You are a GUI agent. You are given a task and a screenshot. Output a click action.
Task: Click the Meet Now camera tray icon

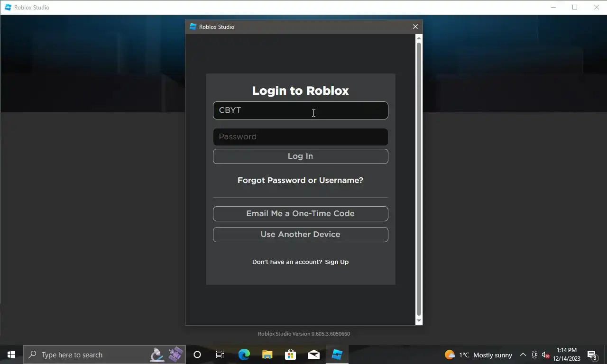[534, 355]
